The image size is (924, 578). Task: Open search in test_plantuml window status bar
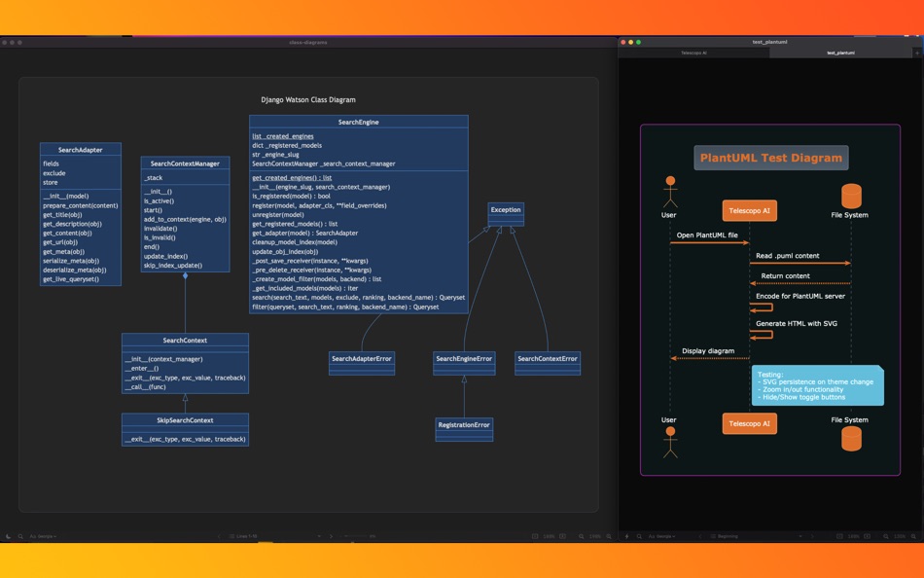pyautogui.click(x=639, y=537)
